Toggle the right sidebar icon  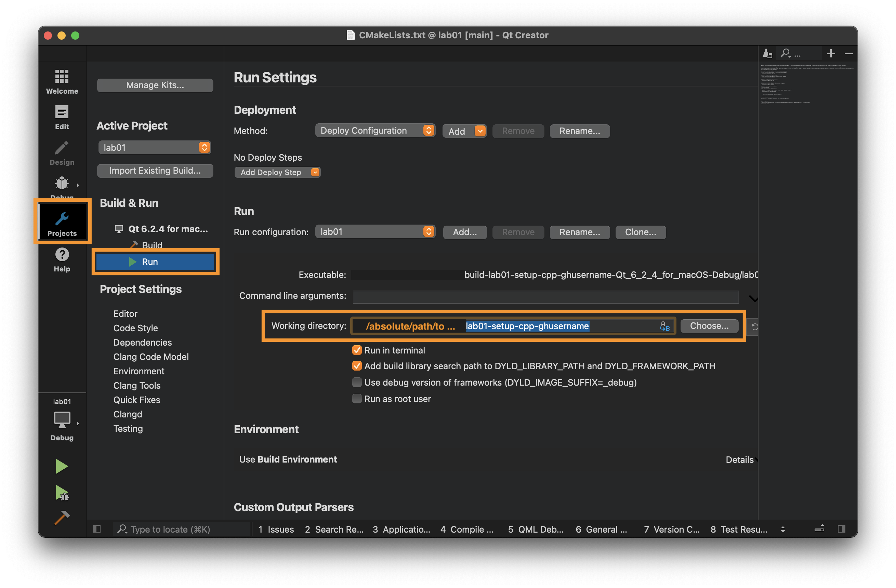coord(841,529)
